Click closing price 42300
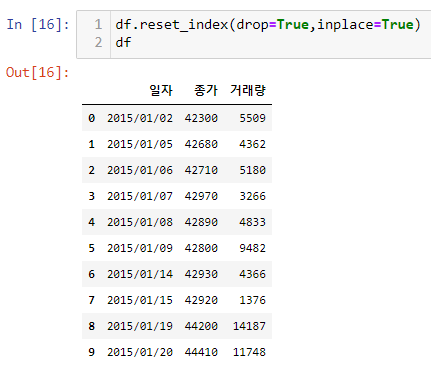Screen dimensions: 431x372 (201, 118)
